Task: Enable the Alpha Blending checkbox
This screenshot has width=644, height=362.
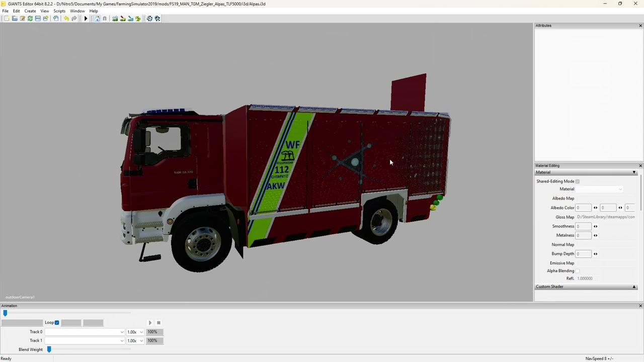Action: (578, 271)
